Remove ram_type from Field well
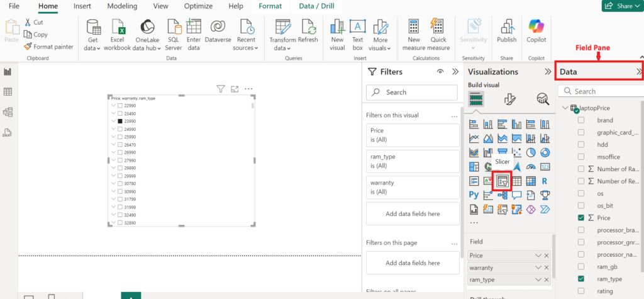This screenshot has height=299, width=644. pyautogui.click(x=547, y=279)
